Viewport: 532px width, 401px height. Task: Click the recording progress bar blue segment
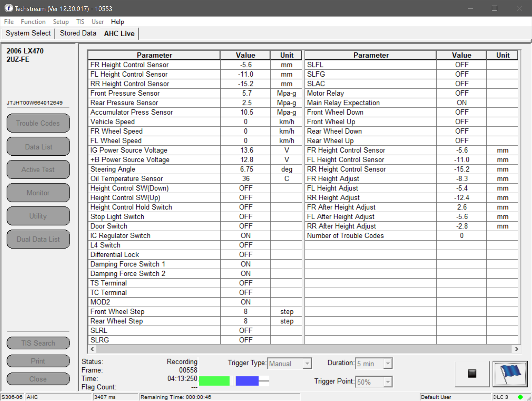(247, 381)
